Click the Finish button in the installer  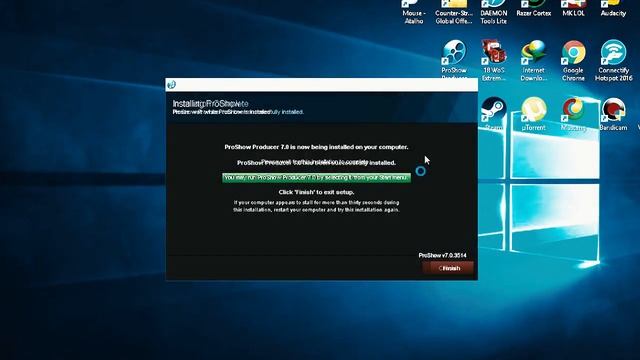448,268
